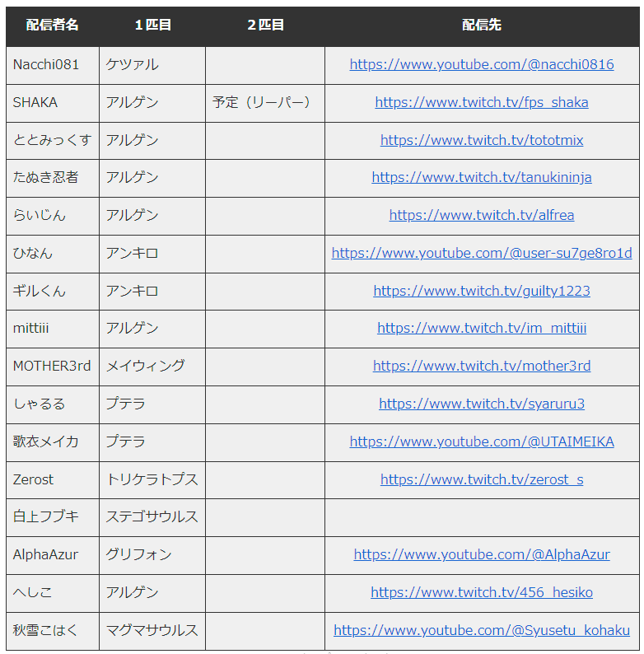644x654 pixels.
Task: Open the im_mittiii Twitch link
Action: 482,329
